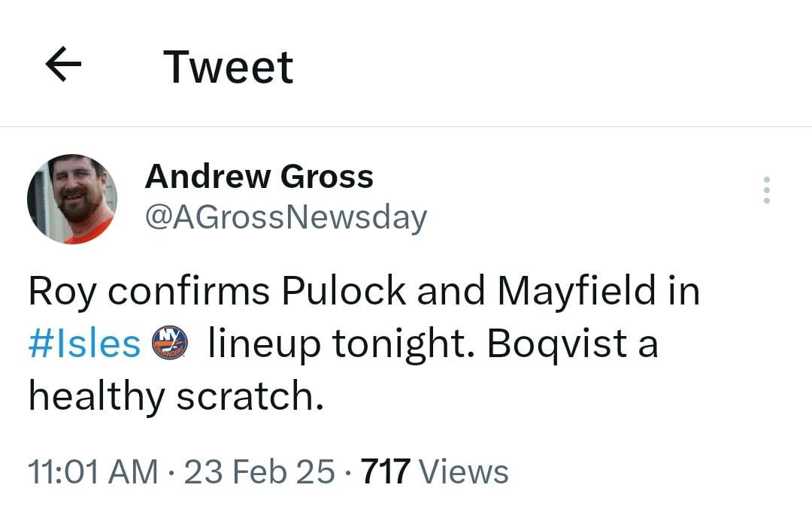Open Andrew Gross's profile by his name
Image resolution: width=812 pixels, height=512 pixels.
tap(260, 178)
